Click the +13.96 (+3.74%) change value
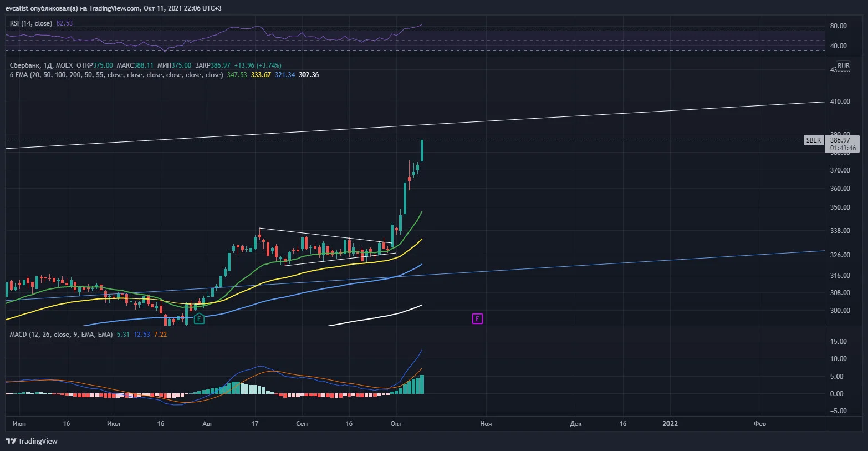This screenshot has height=451, width=868. pyautogui.click(x=258, y=65)
